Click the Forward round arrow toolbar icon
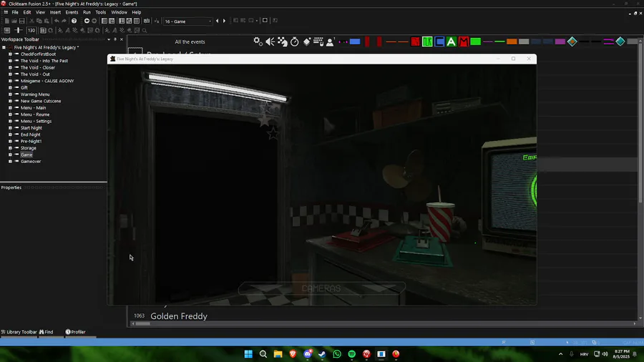644x362 pixels. (94, 21)
